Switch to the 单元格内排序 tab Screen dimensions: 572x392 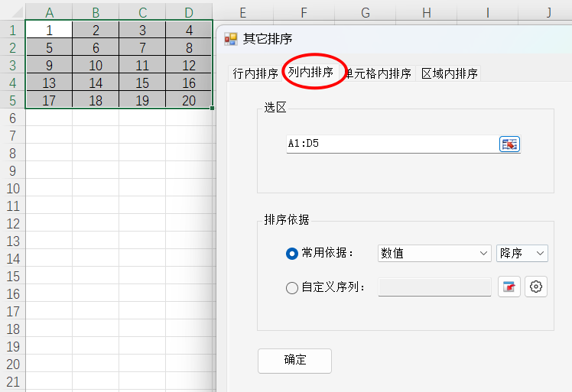(x=378, y=73)
